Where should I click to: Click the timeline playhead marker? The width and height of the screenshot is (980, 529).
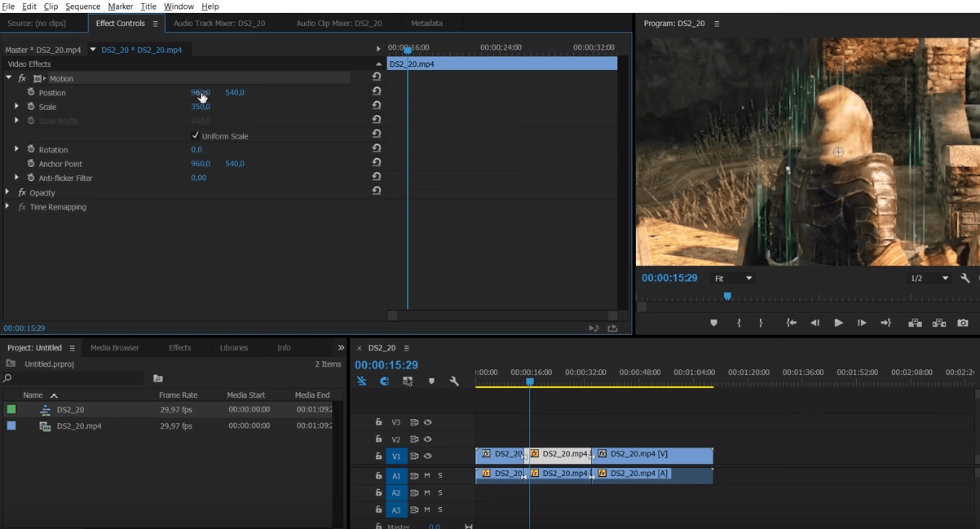[529, 381]
